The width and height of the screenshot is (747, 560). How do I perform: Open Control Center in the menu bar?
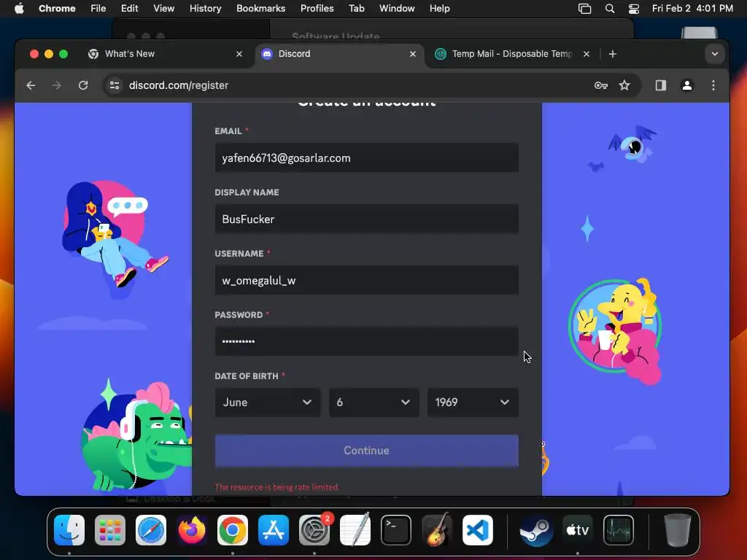pyautogui.click(x=634, y=9)
